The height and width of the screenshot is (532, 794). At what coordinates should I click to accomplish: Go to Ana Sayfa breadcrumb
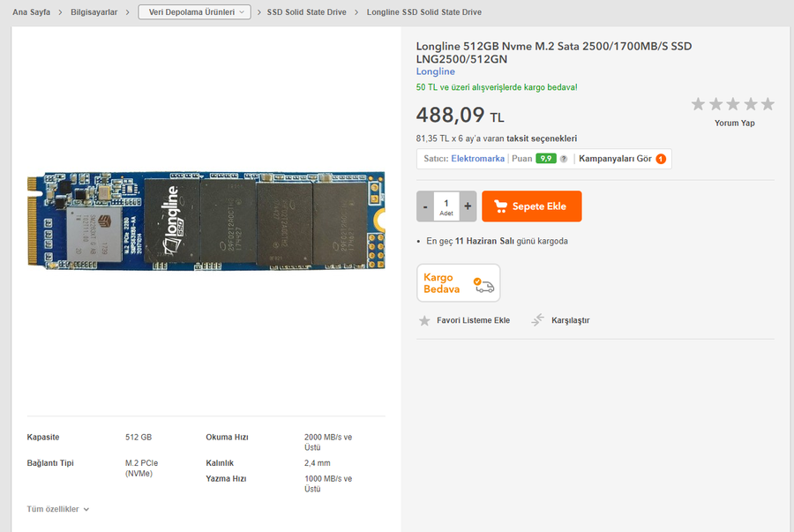point(32,12)
